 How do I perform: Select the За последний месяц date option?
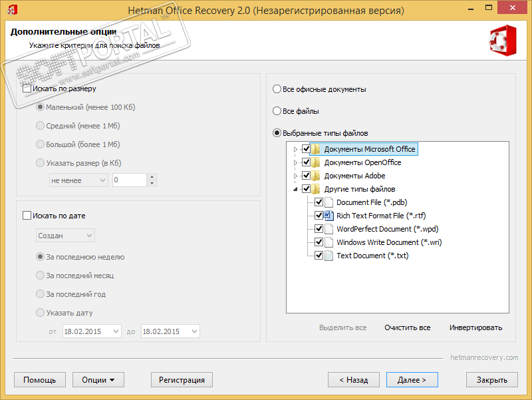tap(40, 276)
